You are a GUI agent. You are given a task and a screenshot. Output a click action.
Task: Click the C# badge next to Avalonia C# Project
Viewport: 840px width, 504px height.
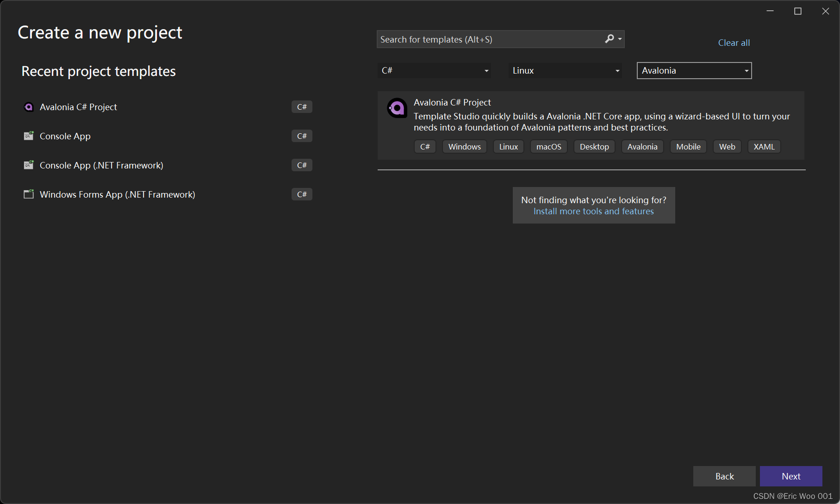pyautogui.click(x=302, y=106)
